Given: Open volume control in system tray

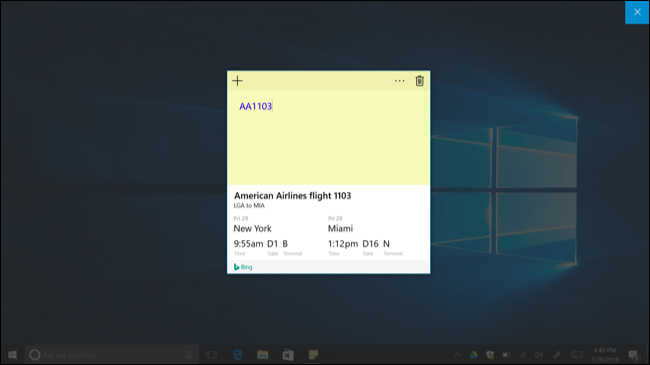Looking at the screenshot, I should pyautogui.click(x=539, y=355).
